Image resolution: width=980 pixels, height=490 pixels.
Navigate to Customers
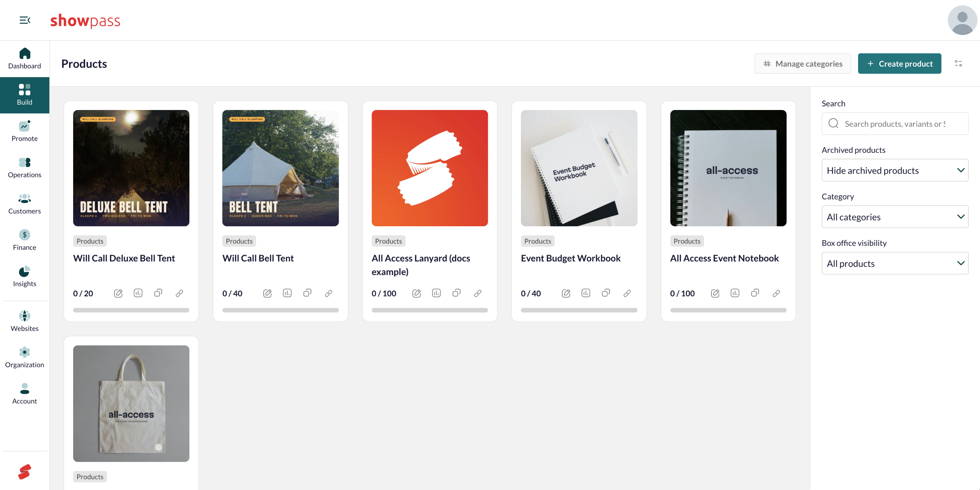point(25,204)
